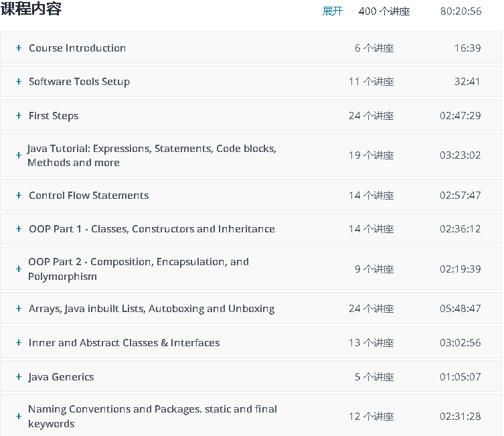Viewport: 504px width, 436px height.
Task: Select the Control Flow Statements title
Action: coord(88,196)
